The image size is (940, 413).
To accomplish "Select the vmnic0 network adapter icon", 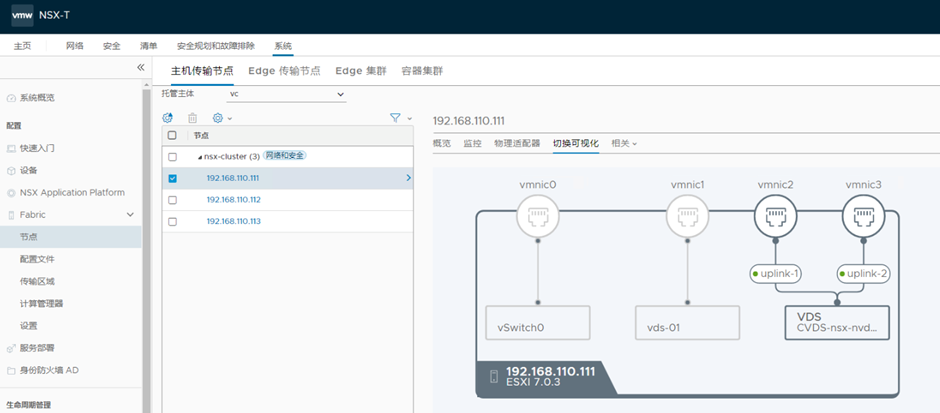I will pyautogui.click(x=538, y=216).
